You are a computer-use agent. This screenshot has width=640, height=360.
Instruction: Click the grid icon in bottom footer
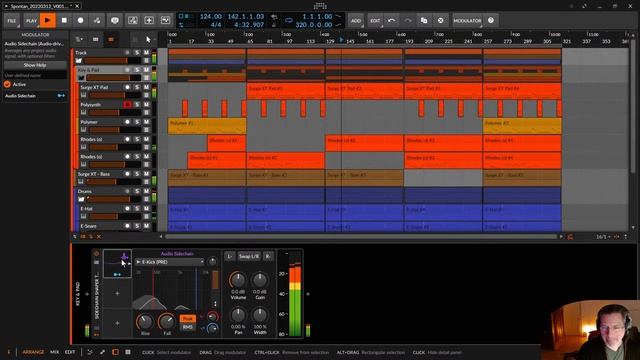coord(128,352)
